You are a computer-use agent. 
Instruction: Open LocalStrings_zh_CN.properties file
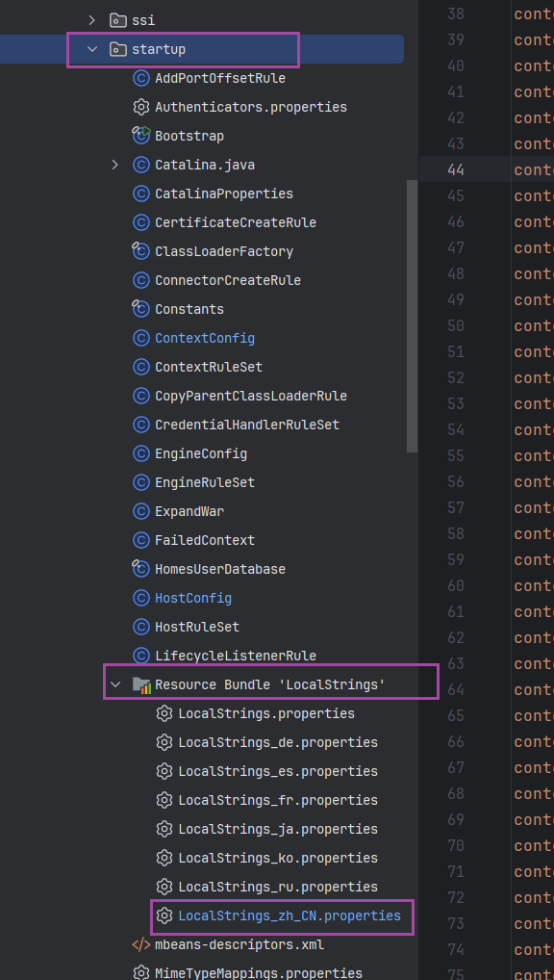290,916
